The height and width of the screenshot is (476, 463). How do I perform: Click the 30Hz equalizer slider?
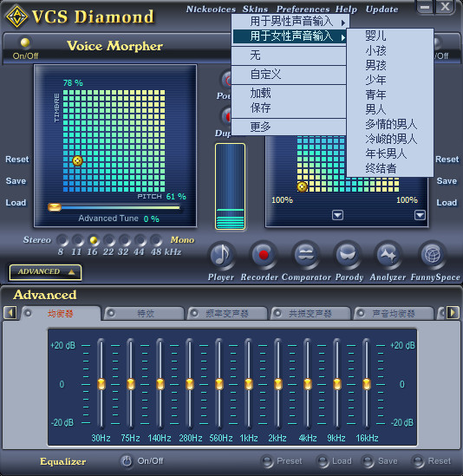point(101,384)
